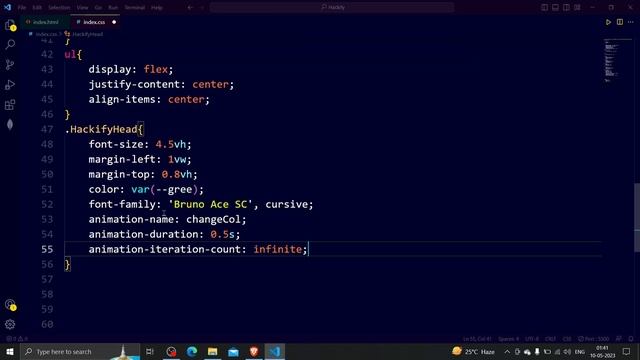Click 'Bruno Ace SC' font name on line 52
This screenshot has width=640, height=360.
click(210, 204)
